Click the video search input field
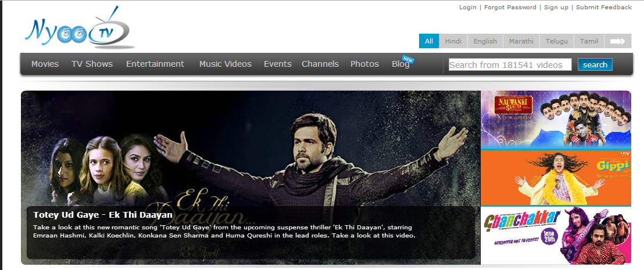 click(x=510, y=65)
